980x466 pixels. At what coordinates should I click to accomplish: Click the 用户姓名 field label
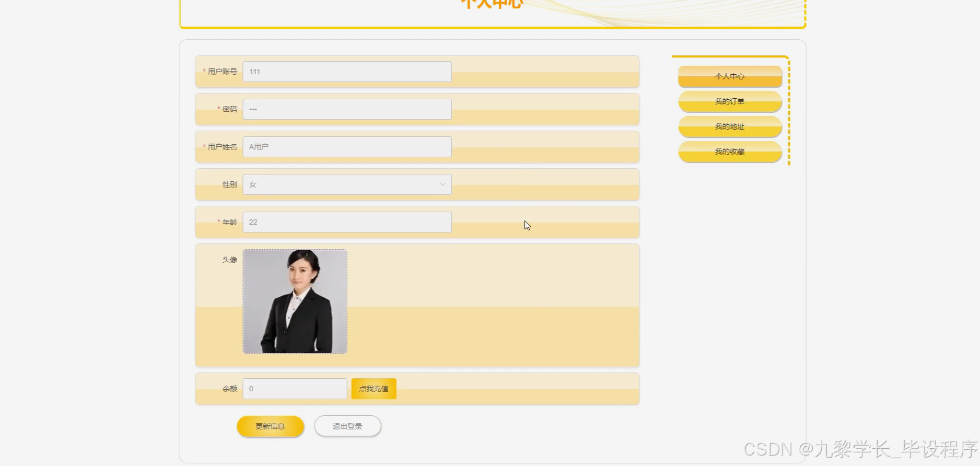[222, 147]
